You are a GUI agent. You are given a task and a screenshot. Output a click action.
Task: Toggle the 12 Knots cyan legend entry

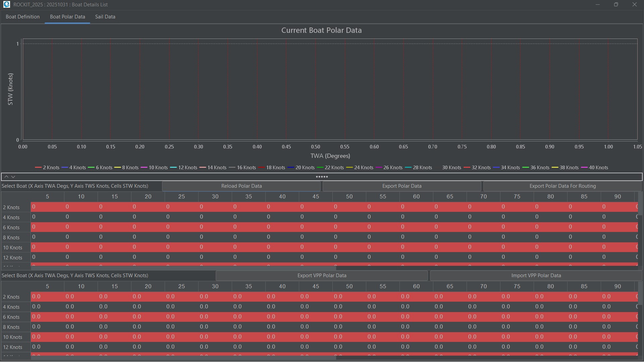(x=184, y=168)
